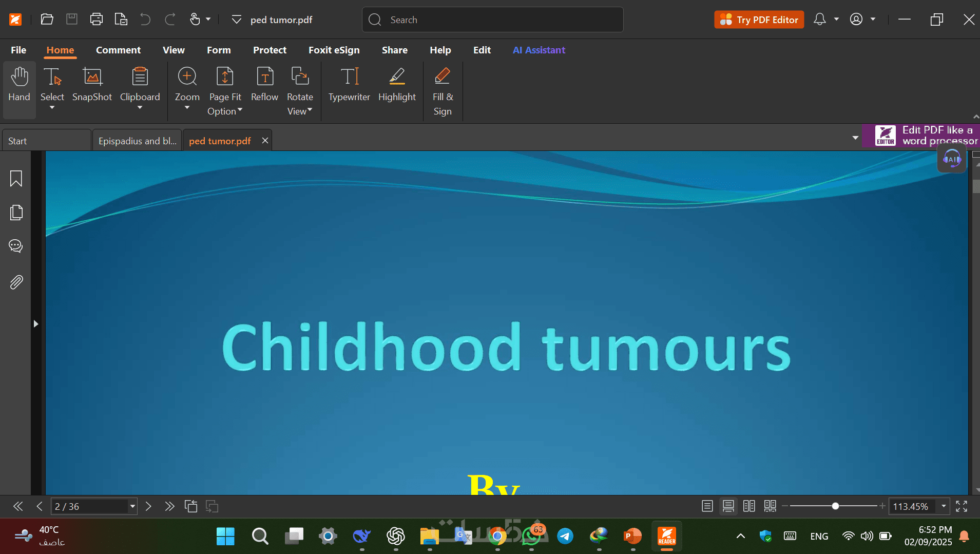
Task: Choose the SnapShot tool
Action: pyautogui.click(x=92, y=85)
